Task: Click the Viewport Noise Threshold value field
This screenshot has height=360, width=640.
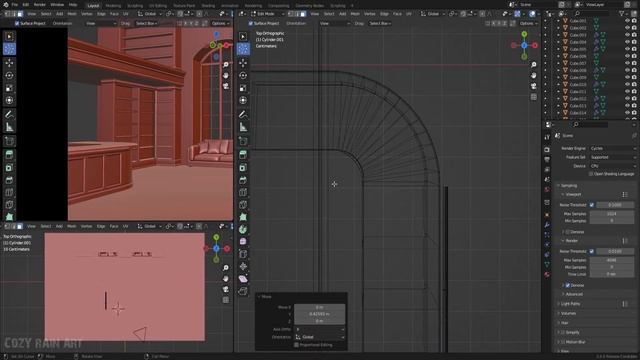Action: point(615,205)
